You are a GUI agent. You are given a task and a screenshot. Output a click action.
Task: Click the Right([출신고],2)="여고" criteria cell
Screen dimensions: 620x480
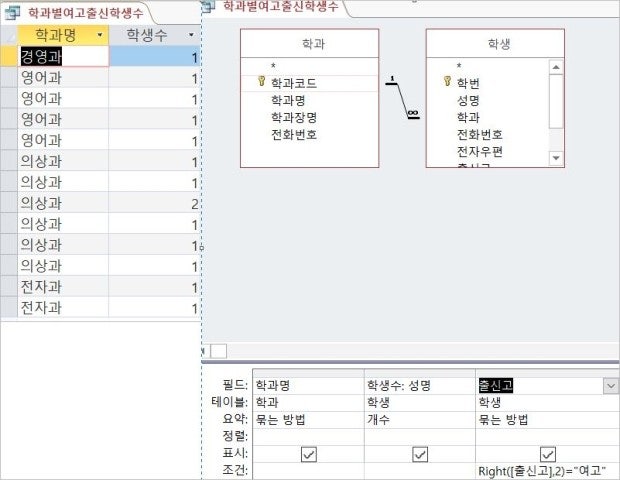click(548, 471)
